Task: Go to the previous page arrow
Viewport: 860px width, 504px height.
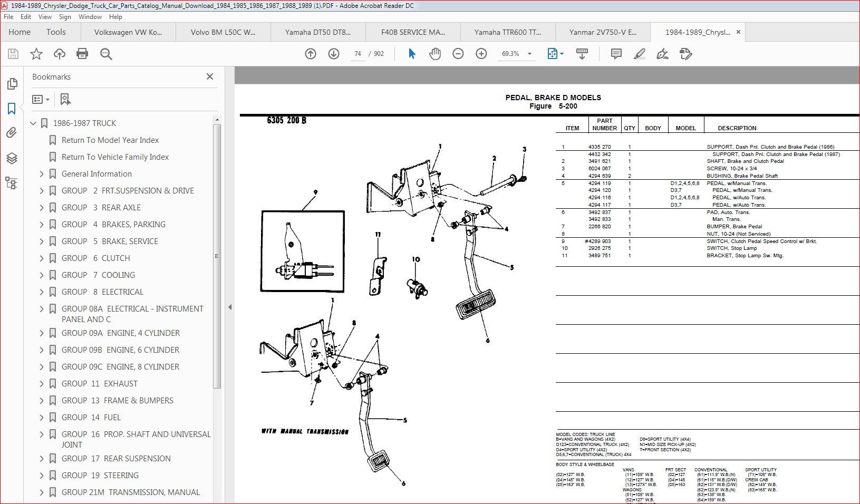Action: [311, 54]
